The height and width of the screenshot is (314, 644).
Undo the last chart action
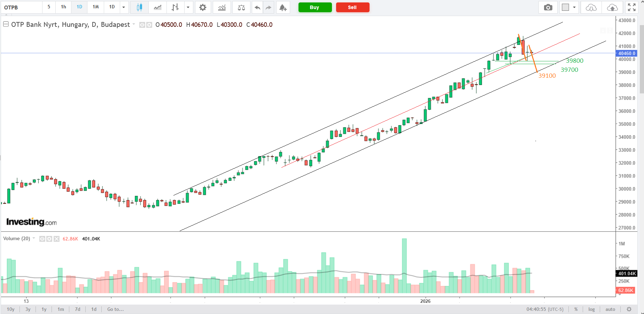pyautogui.click(x=257, y=7)
